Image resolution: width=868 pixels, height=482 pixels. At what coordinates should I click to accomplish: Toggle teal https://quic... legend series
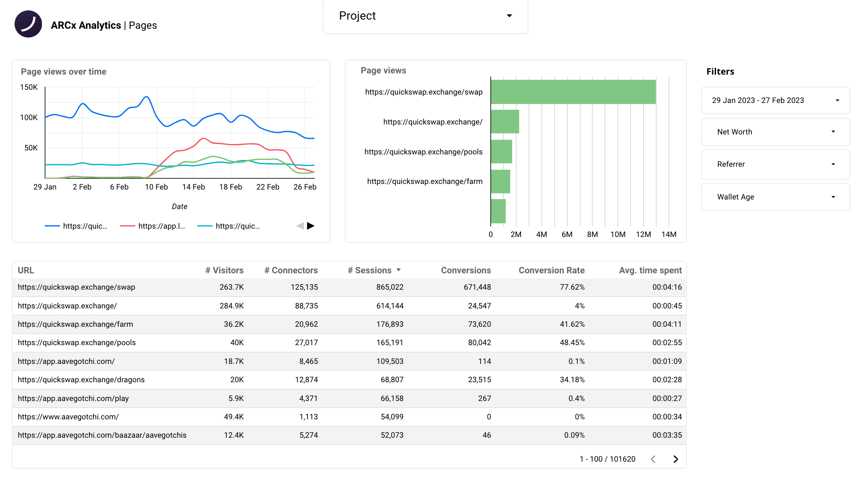pos(229,226)
